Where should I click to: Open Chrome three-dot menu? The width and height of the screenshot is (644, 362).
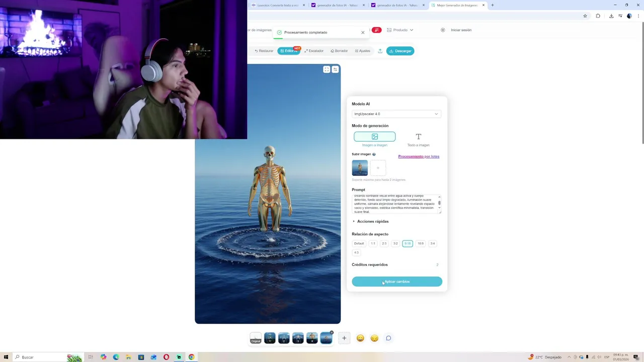coord(639,16)
